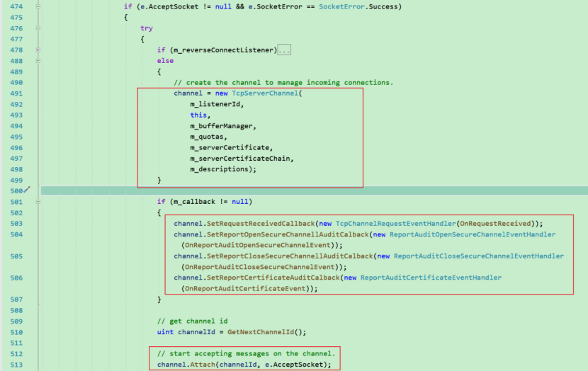Click 'm_reverseConnectListener' identifier
This screenshot has width=588, height=371.
tap(223, 50)
